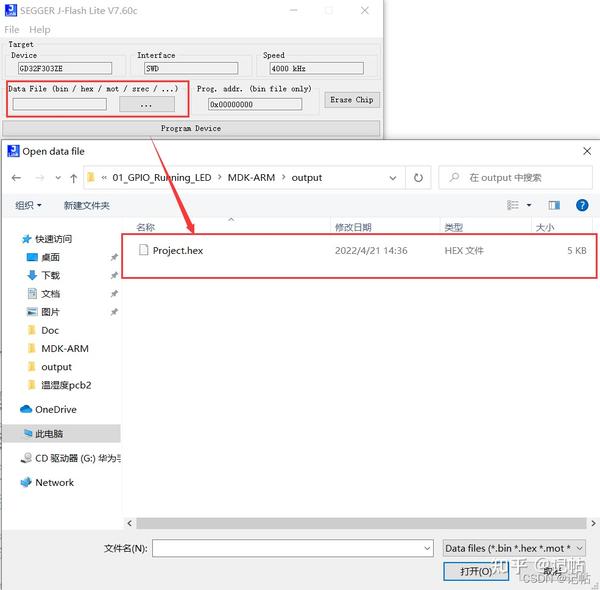Click the search box for output folder
Image resolution: width=600 pixels, height=590 pixels.
click(515, 178)
